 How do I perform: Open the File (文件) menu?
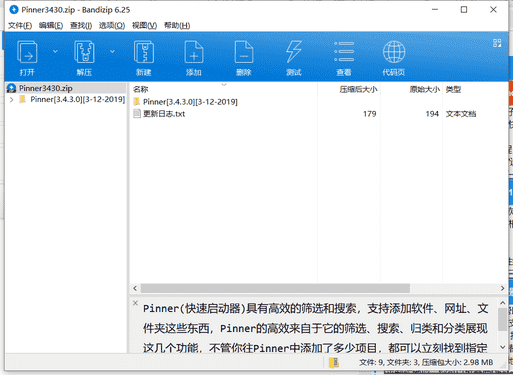[20, 25]
